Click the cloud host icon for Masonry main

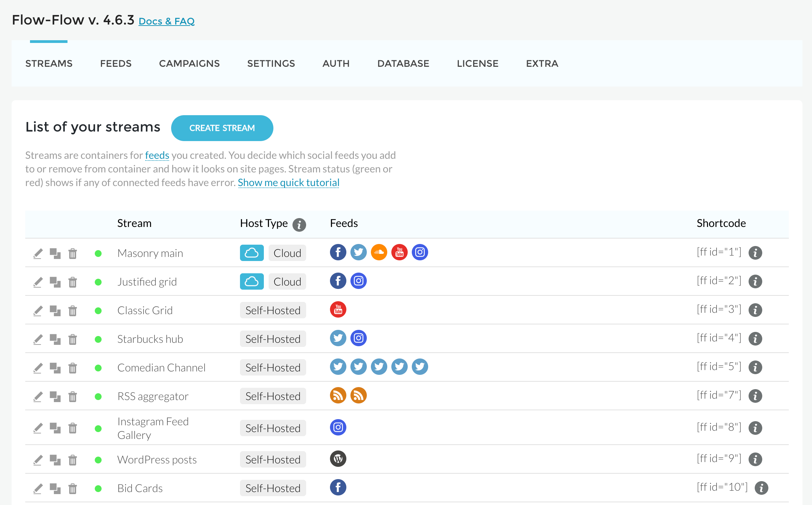point(252,253)
